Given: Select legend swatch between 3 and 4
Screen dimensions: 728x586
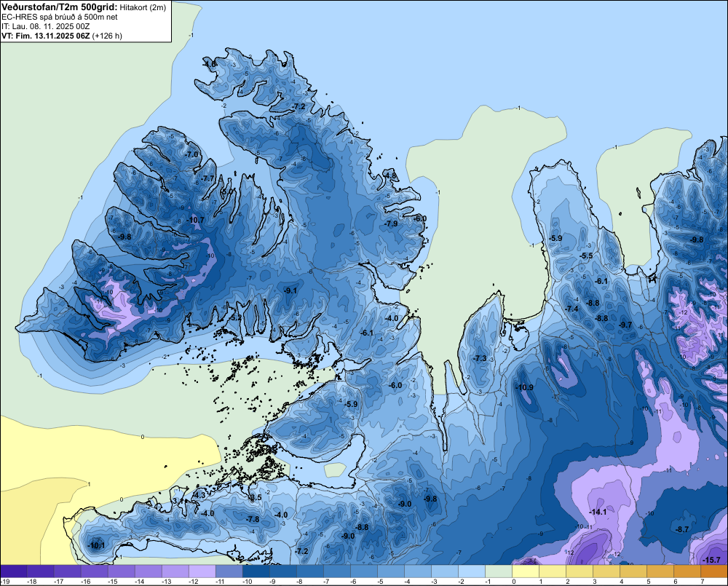Looking at the screenshot, I should pos(606,571).
